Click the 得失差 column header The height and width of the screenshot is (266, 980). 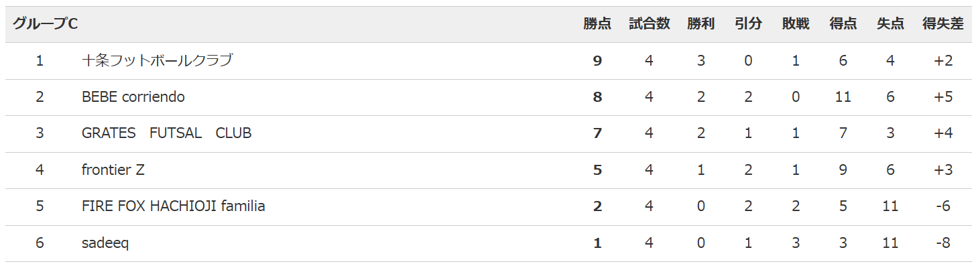(x=942, y=24)
